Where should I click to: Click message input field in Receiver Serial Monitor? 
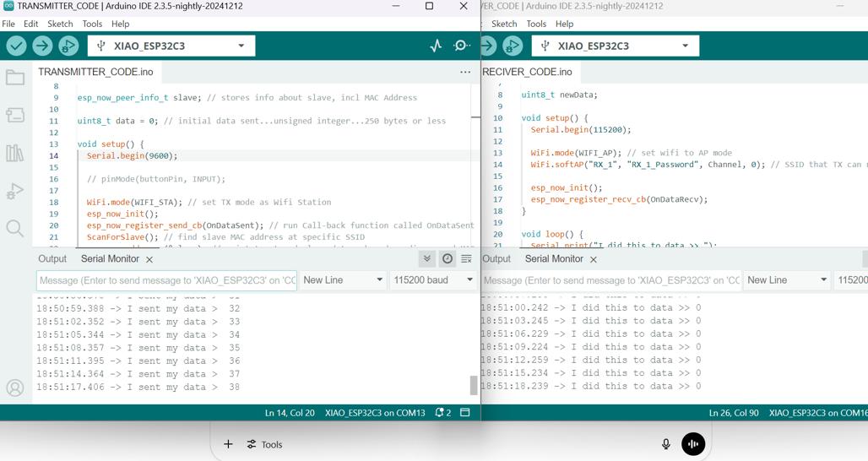(x=611, y=280)
